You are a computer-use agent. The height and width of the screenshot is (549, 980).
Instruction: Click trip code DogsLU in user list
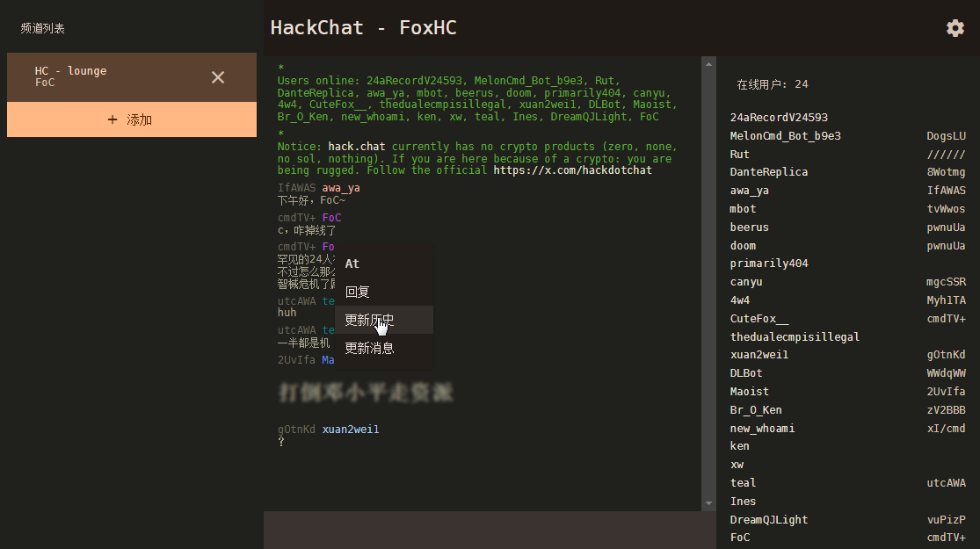pos(947,136)
